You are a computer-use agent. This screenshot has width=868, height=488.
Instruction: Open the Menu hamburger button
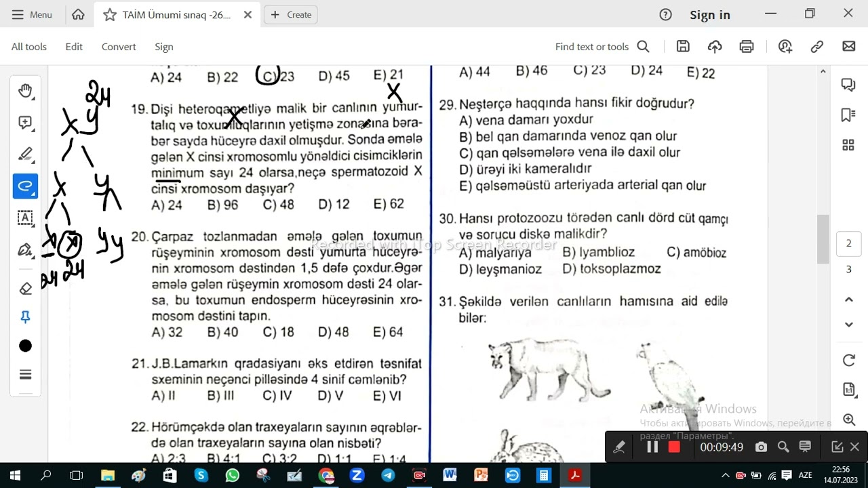click(32, 14)
